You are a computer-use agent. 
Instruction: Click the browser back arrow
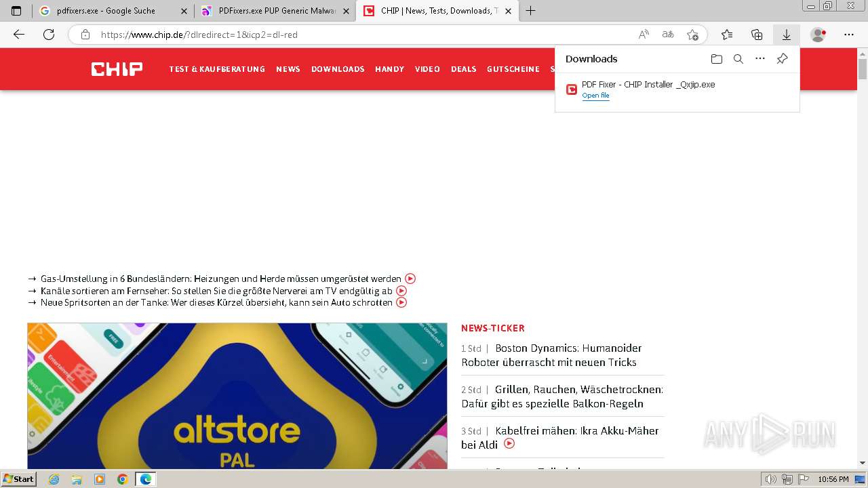tap(19, 35)
